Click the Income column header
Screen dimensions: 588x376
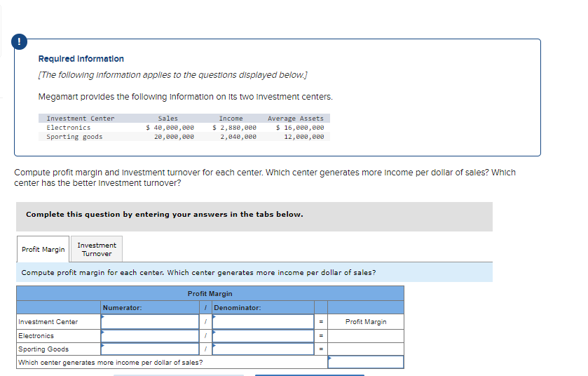(231, 119)
